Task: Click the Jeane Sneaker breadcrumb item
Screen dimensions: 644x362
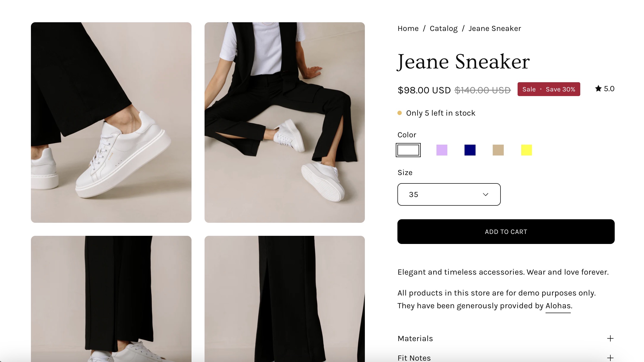Action: (495, 28)
